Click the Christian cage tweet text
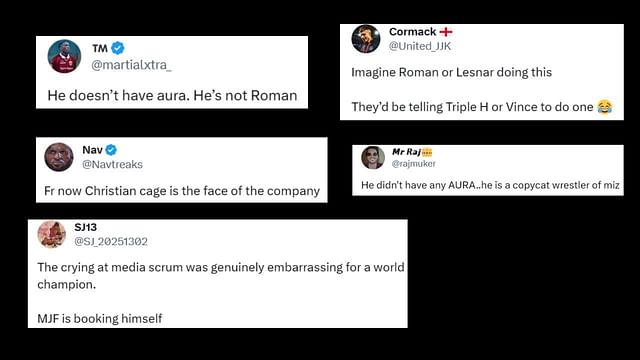The height and width of the screenshot is (360, 640). click(x=182, y=191)
